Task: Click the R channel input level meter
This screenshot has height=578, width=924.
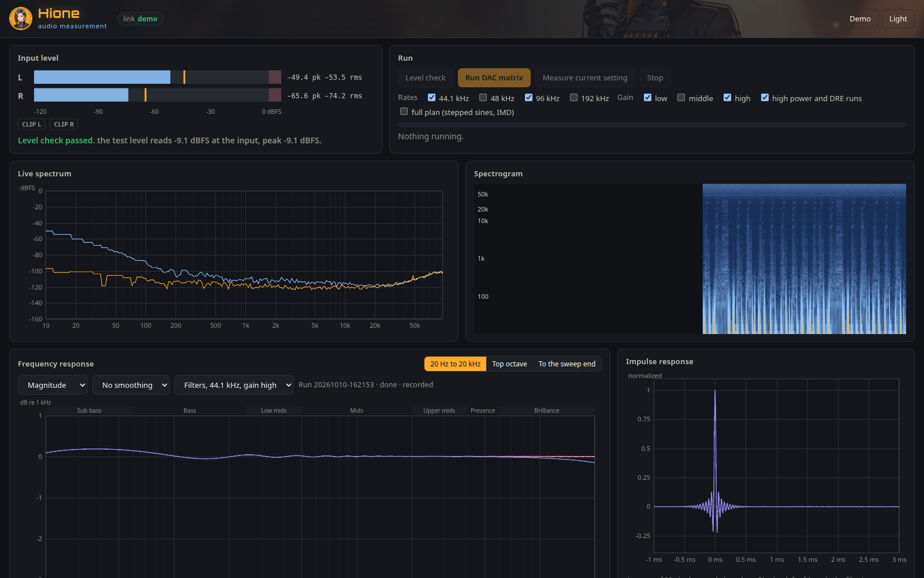Action: point(158,95)
